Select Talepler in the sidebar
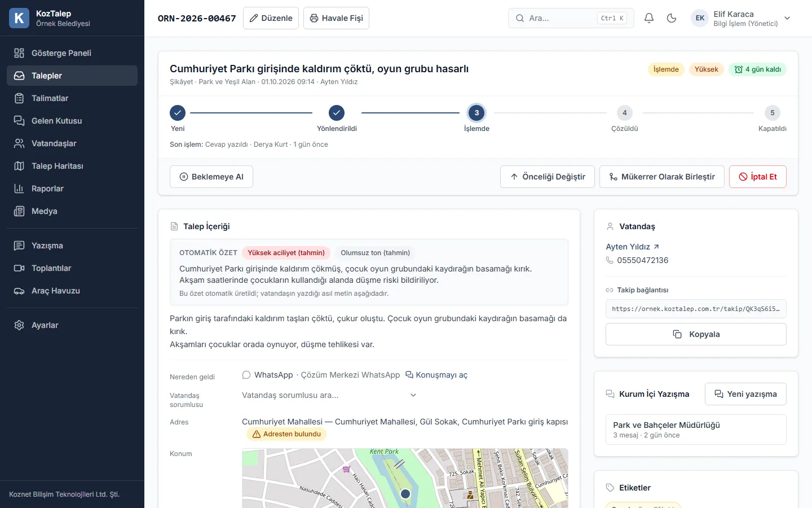The width and height of the screenshot is (812, 508). [72, 76]
